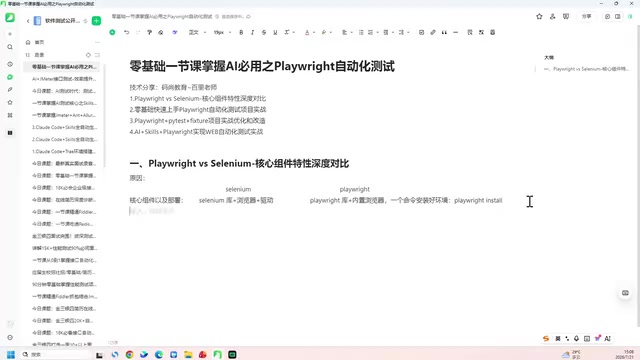Open search in the left sidebar
This screenshot has height=360, width=640.
tap(10, 47)
